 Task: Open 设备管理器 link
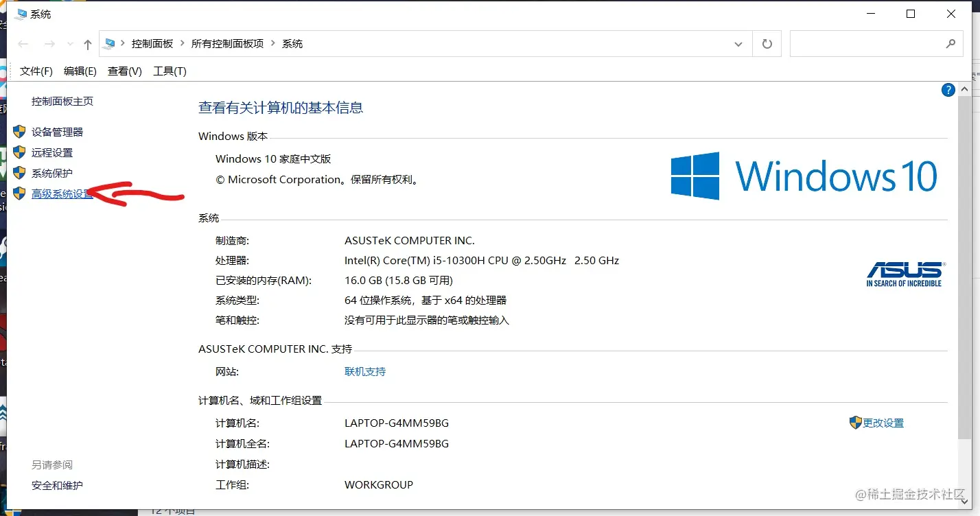pyautogui.click(x=58, y=132)
